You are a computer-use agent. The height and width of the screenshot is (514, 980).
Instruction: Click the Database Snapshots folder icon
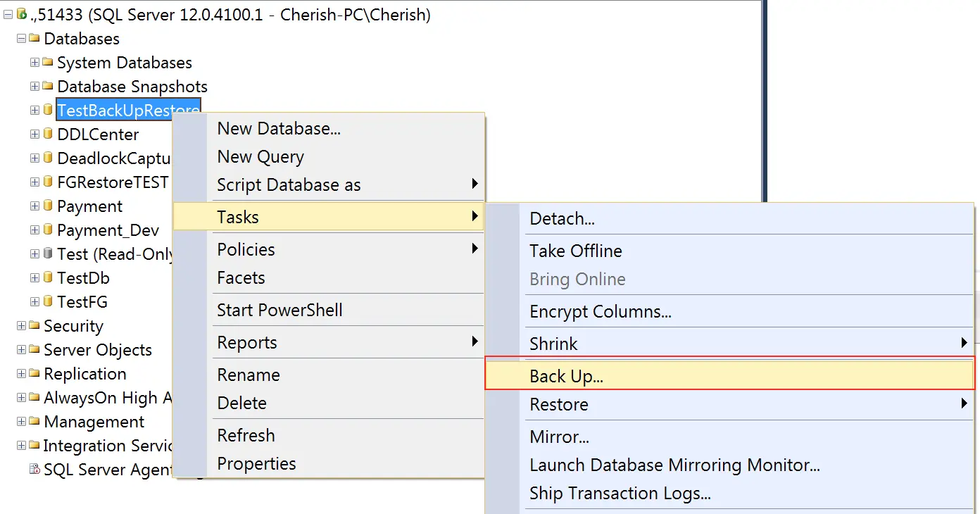coord(48,86)
